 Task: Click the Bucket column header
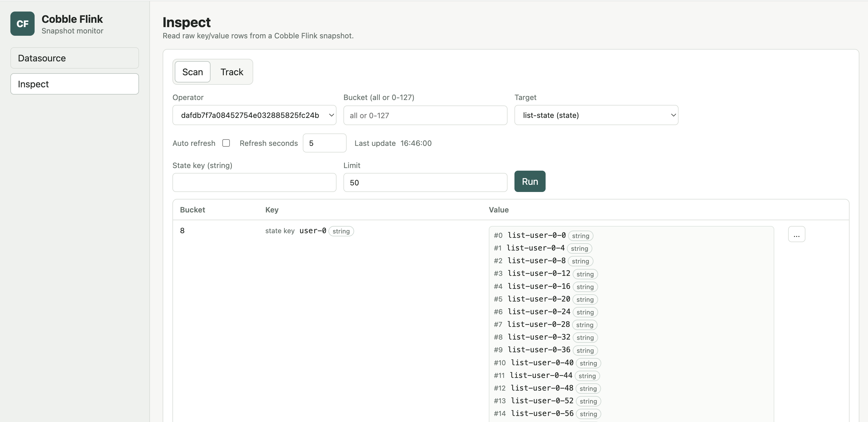[x=192, y=210]
